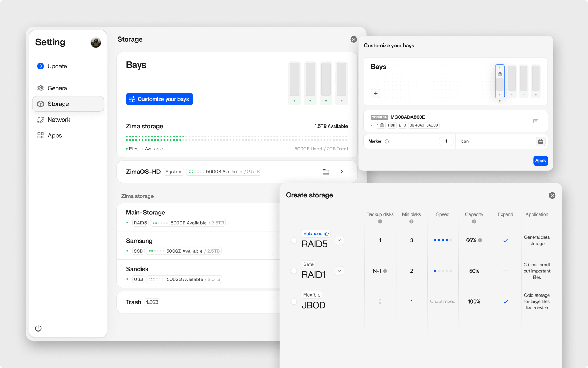This screenshot has height=368, width=588.
Task: Select Storage in the sidebar
Action: 68,104
